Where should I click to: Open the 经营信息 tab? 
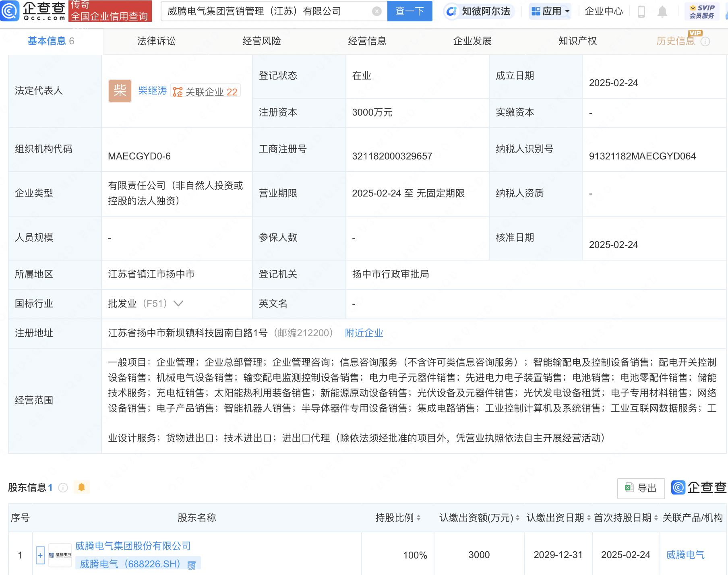(x=367, y=41)
